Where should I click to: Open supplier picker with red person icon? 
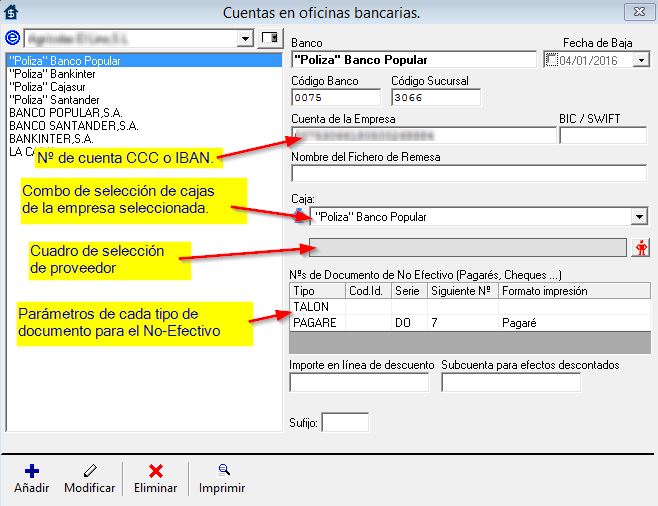point(641,248)
